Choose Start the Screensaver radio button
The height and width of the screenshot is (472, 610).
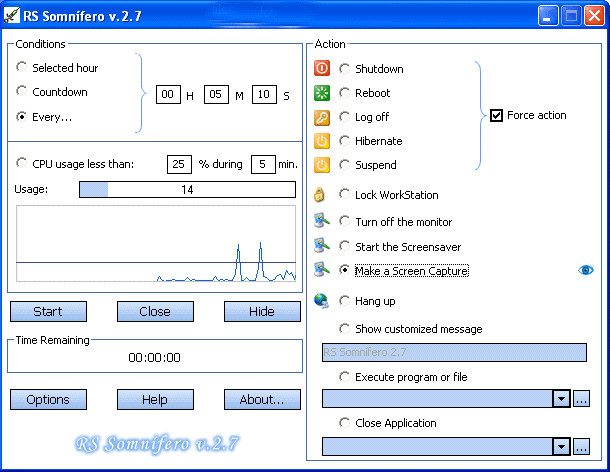point(344,246)
